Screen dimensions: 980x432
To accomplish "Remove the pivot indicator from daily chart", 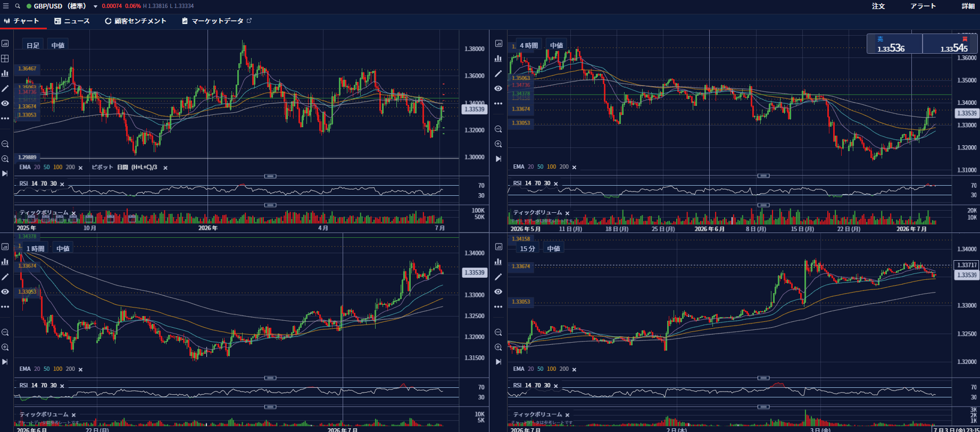I will click(x=165, y=168).
